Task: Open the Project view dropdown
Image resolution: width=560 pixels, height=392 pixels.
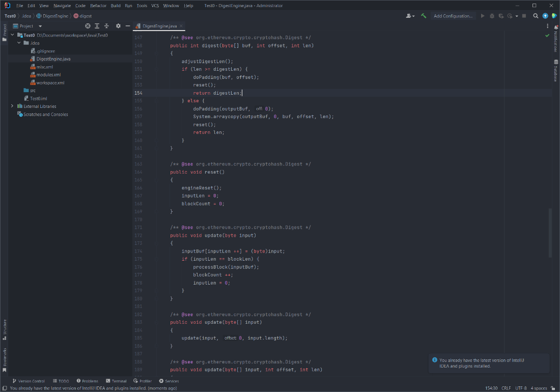Action: (40, 26)
